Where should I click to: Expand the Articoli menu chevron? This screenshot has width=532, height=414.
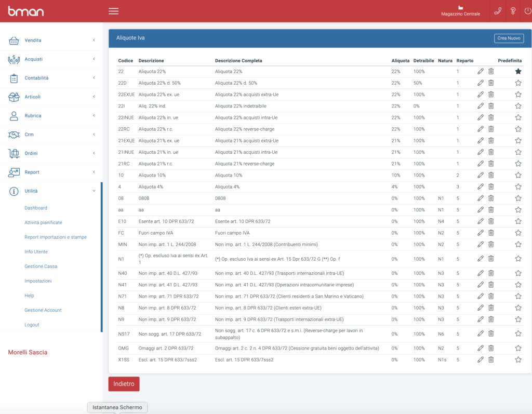coord(94,97)
